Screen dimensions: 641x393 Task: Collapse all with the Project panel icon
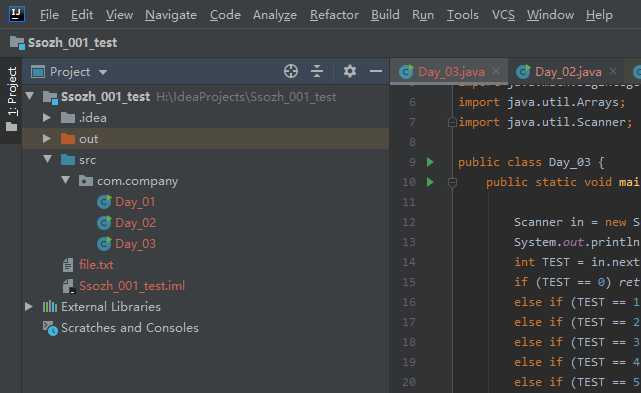click(317, 72)
